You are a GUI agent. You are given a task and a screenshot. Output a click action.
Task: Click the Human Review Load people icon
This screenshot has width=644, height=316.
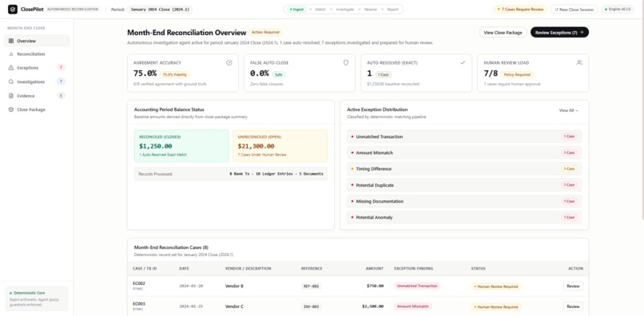[579, 63]
